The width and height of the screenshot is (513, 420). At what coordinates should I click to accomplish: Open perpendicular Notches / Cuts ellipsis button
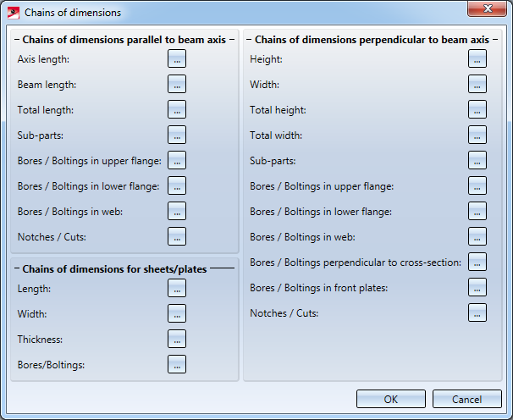click(x=477, y=313)
